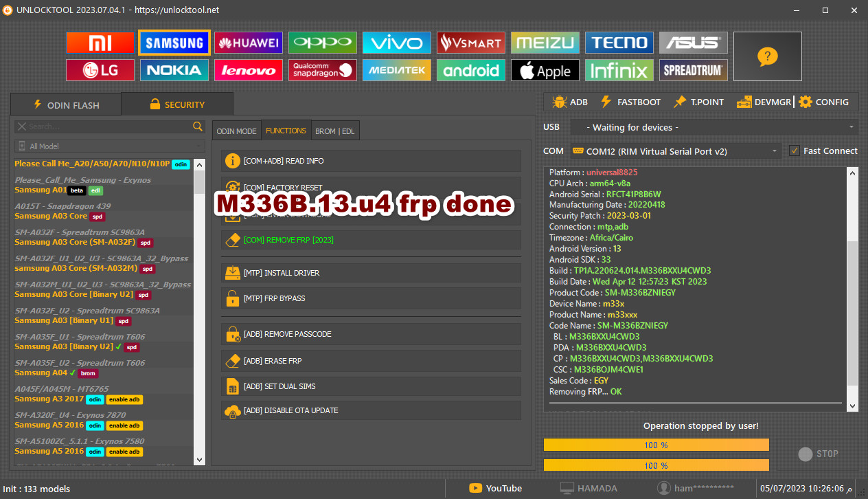
Task: Click the help question mark panel
Action: click(x=767, y=56)
